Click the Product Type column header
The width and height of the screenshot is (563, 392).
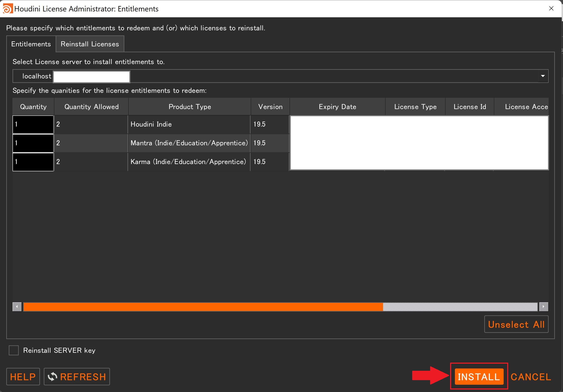coord(190,107)
